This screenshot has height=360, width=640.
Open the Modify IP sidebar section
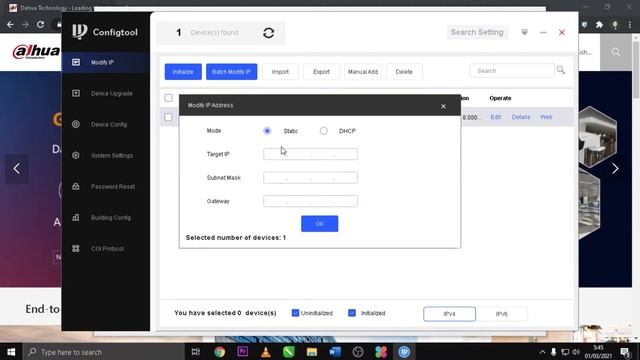(106, 62)
